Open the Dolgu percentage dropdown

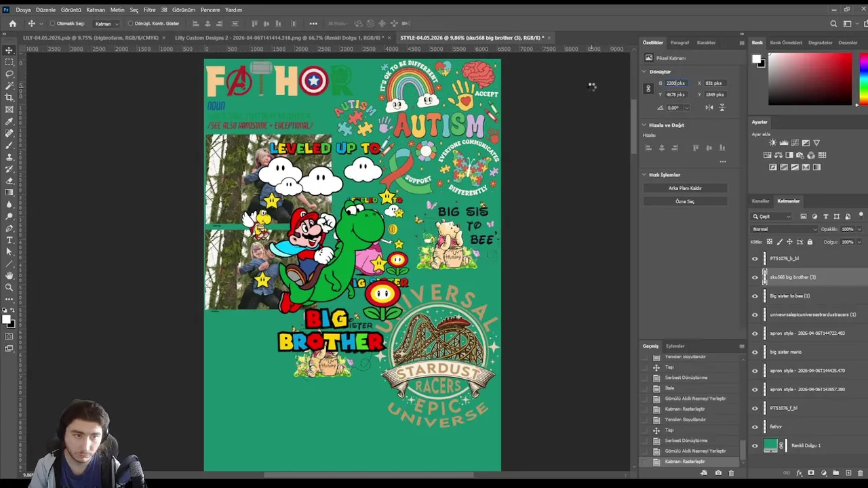pyautogui.click(x=859, y=242)
